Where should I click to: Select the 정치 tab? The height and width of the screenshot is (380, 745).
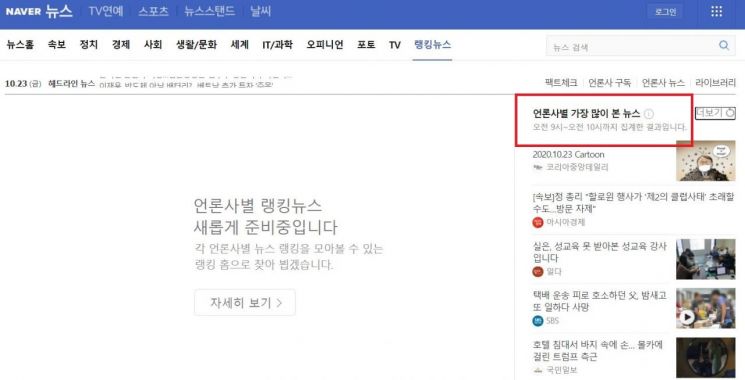(89, 45)
